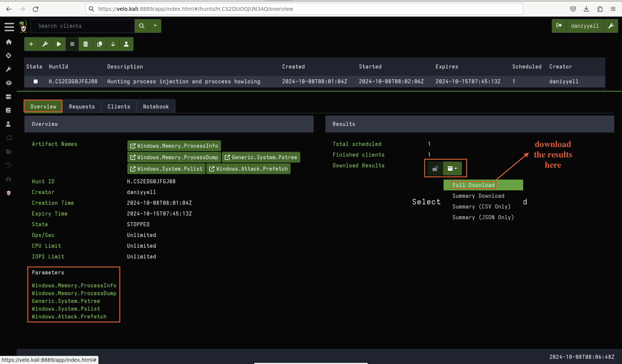Sort by the Expires column header
Image resolution: width=622 pixels, height=364 pixels.
pos(447,67)
